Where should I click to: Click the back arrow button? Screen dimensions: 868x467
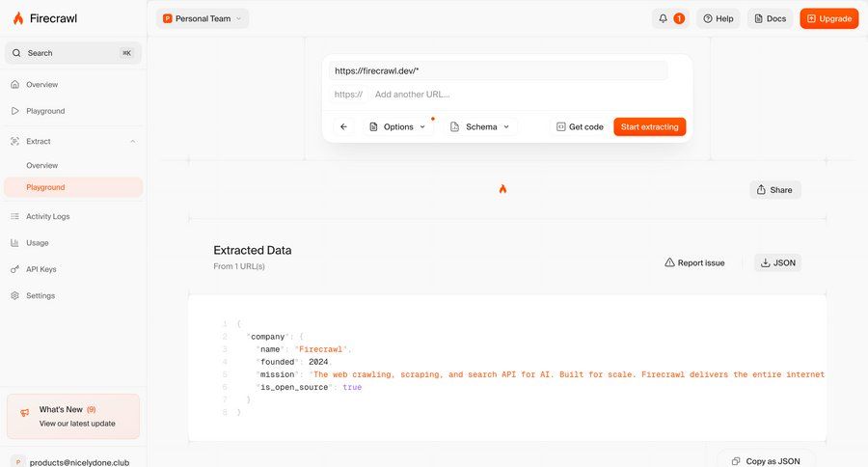[343, 126]
